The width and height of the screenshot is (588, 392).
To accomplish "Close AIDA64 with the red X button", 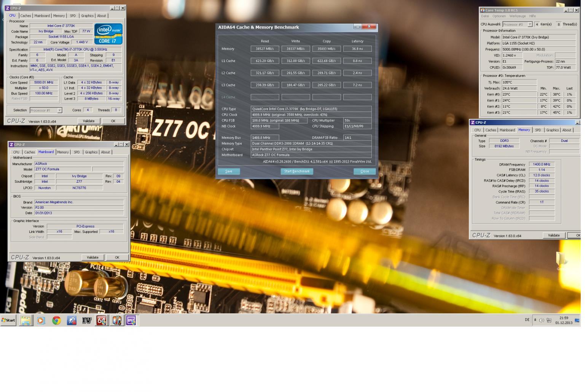I will (369, 27).
